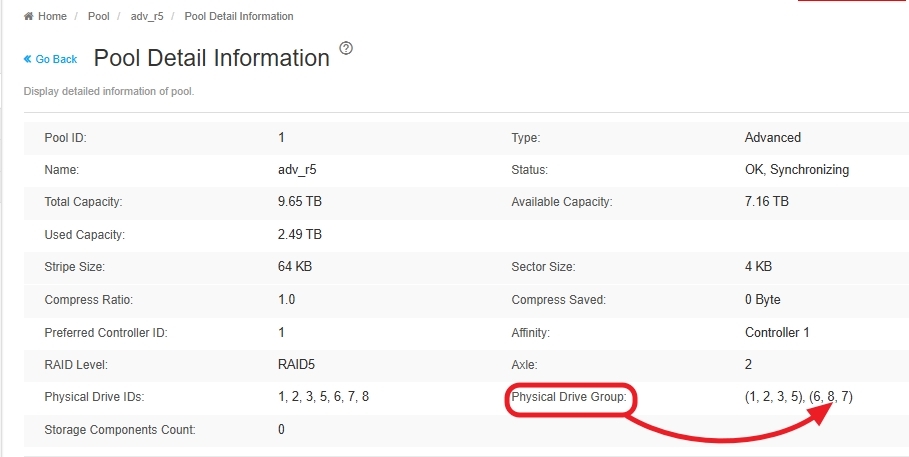Click the Used Capacity value 2.49 TB
This screenshot has height=457, width=909.
coord(300,235)
